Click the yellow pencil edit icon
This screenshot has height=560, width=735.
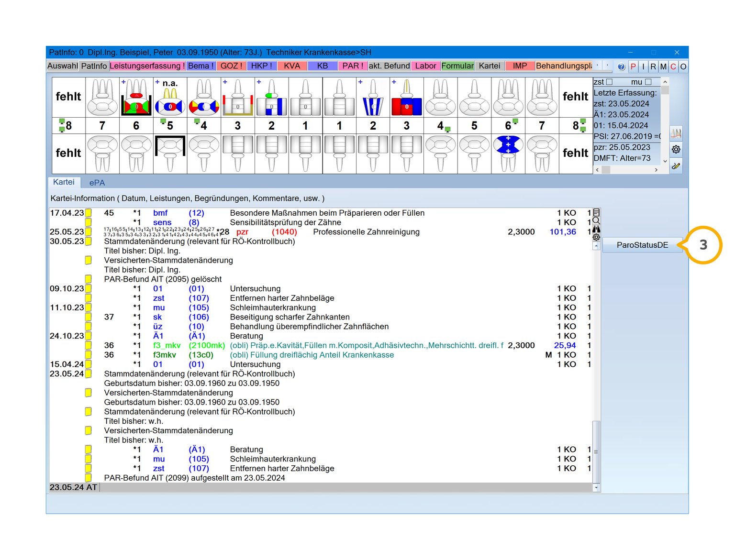pos(676,166)
